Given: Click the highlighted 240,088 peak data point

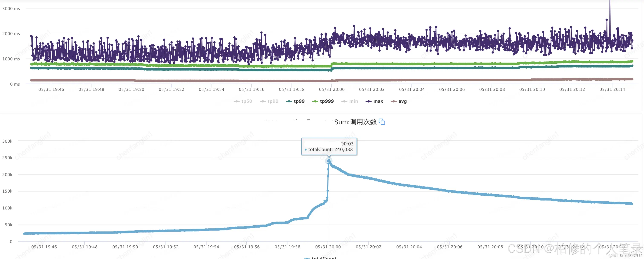Looking at the screenshot, I should tap(329, 161).
